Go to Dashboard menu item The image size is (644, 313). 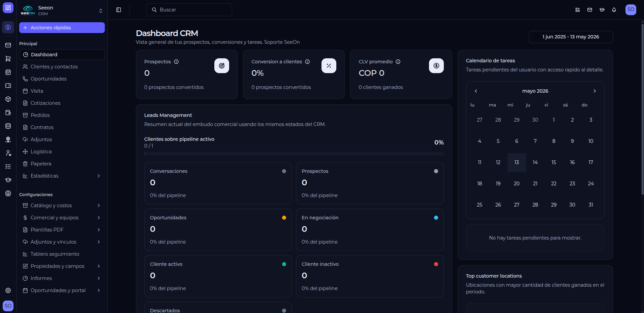click(x=62, y=55)
